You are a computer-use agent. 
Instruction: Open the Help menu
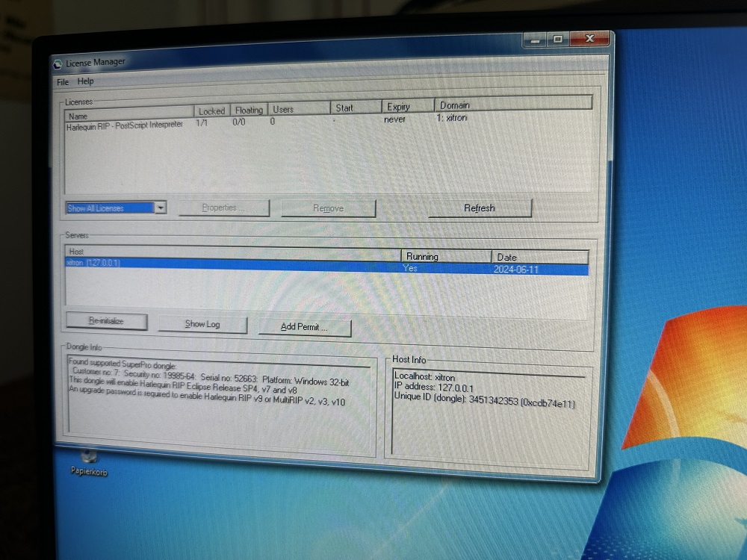pyautogui.click(x=85, y=81)
